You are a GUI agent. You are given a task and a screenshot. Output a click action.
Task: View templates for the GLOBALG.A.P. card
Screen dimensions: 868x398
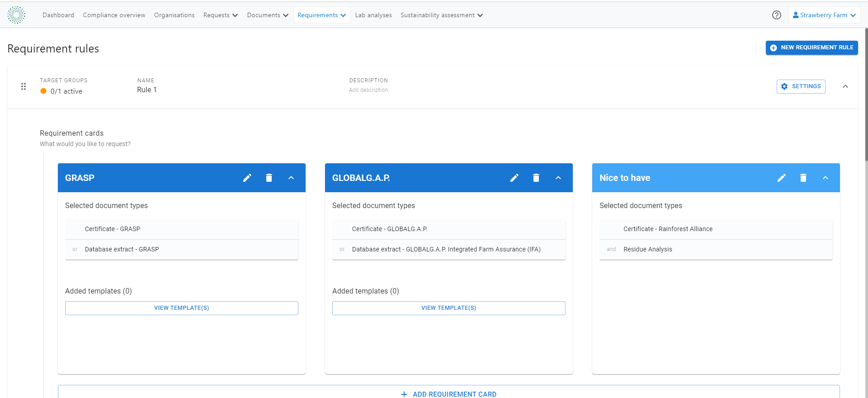[449, 308]
